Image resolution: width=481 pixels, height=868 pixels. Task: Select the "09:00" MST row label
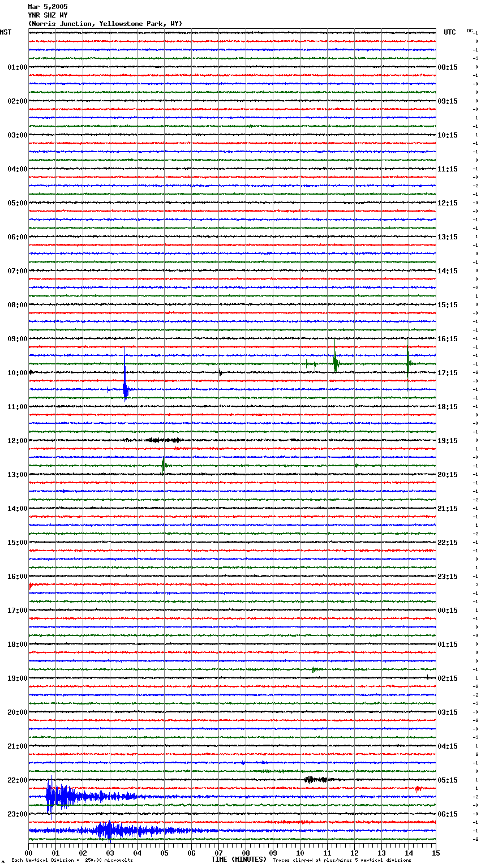click(18, 339)
